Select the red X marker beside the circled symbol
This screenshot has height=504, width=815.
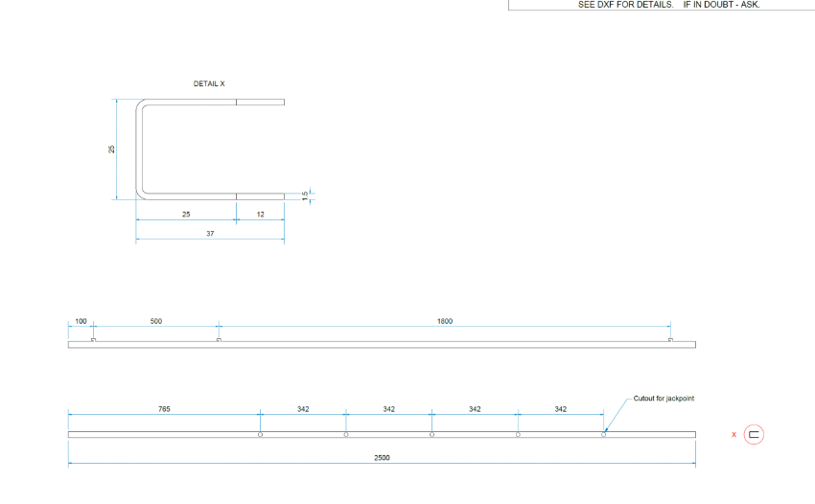733,435
